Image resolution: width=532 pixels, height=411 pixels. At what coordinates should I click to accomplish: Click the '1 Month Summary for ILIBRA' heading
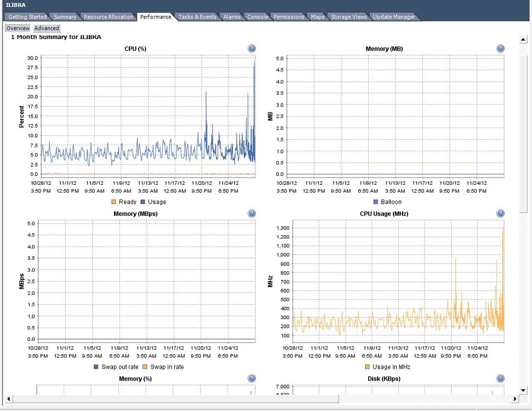(x=56, y=37)
